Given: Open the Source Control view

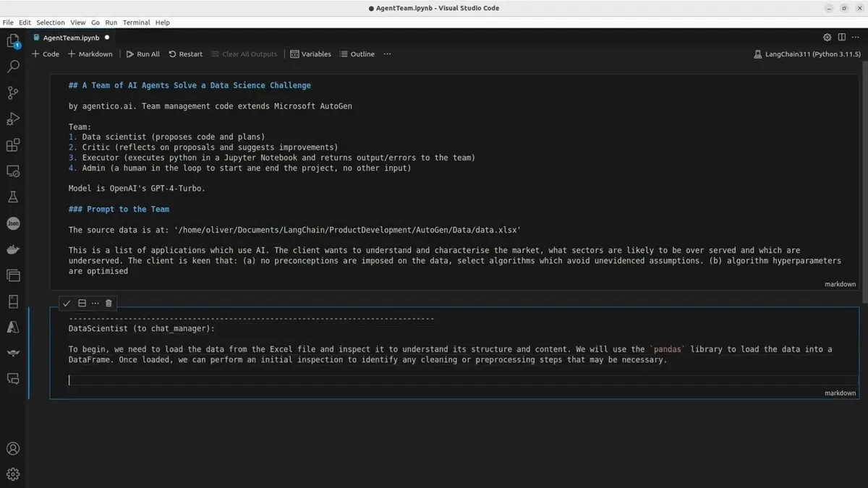Looking at the screenshot, I should 13,93.
